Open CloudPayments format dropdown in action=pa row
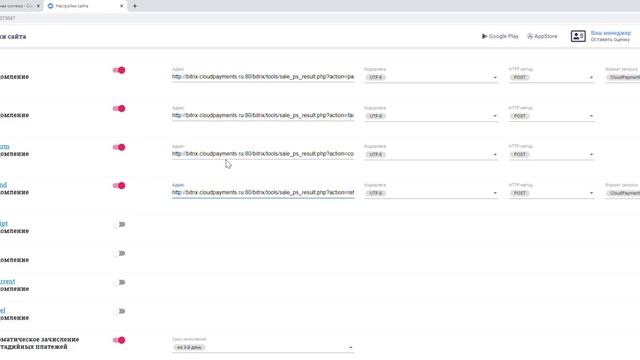Screen dimensions: 640x360 622,77
